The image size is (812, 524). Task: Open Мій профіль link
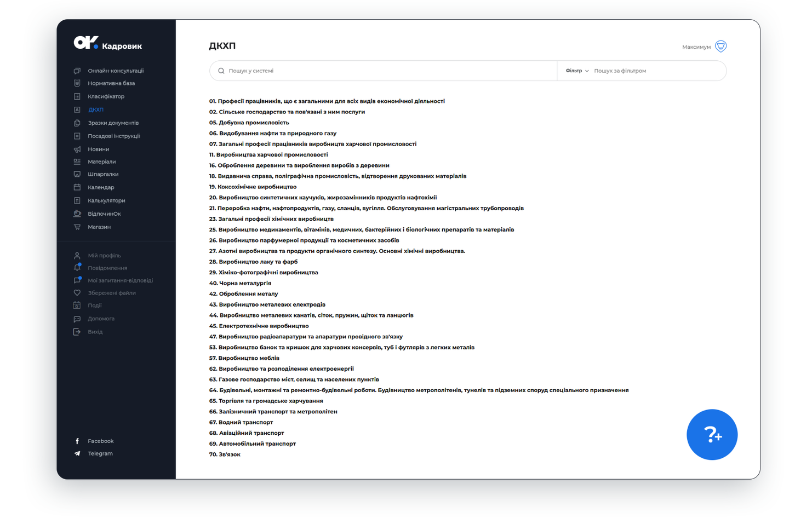click(x=104, y=255)
